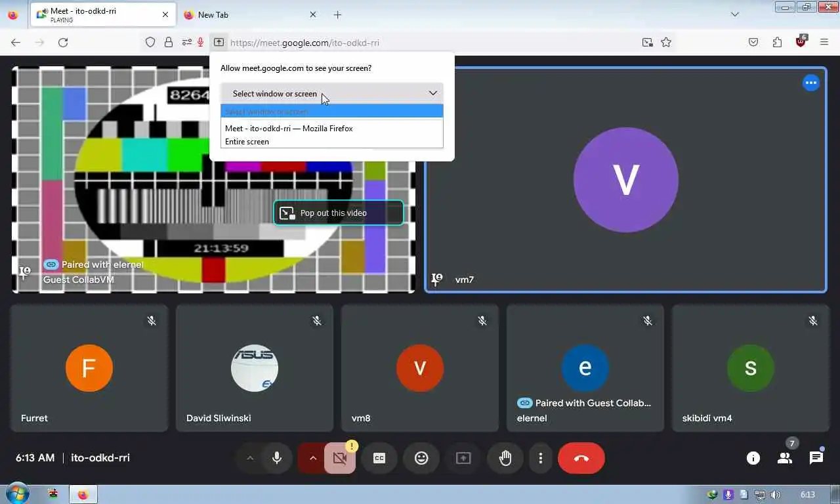Go back with the browser back arrow

click(16, 43)
